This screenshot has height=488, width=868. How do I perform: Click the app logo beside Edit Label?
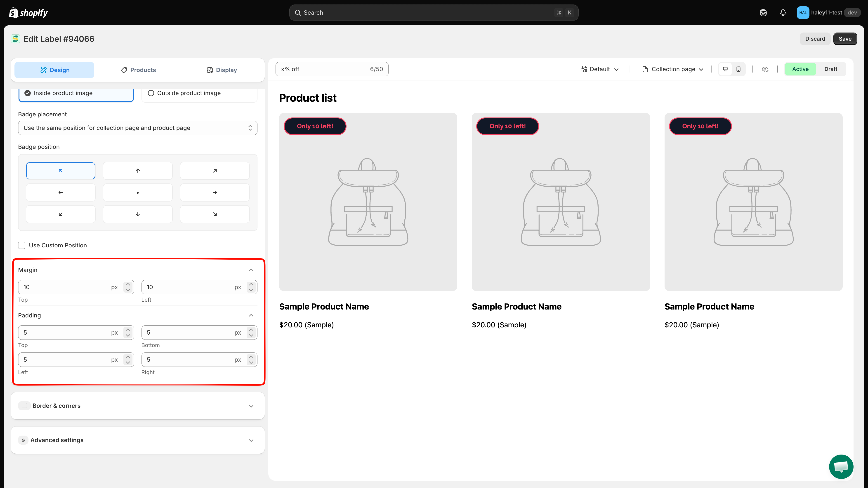(15, 39)
